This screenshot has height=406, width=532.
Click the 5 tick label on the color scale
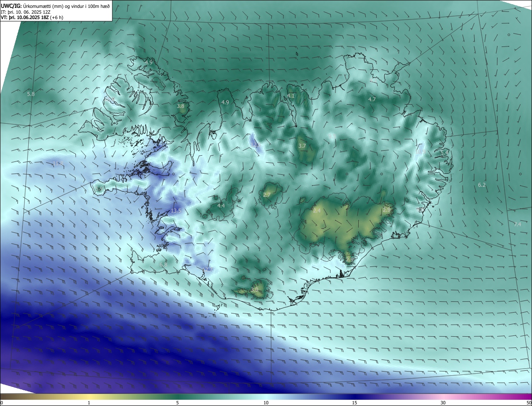coord(177,403)
